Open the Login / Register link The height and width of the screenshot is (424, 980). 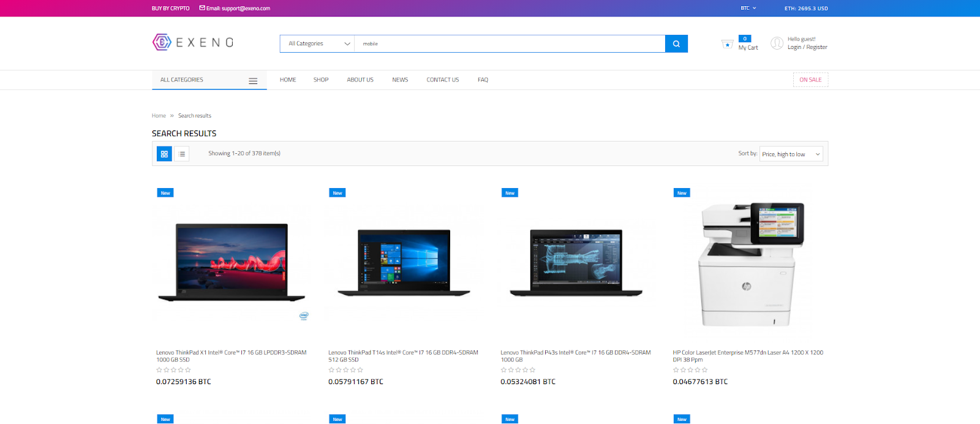pos(807,47)
